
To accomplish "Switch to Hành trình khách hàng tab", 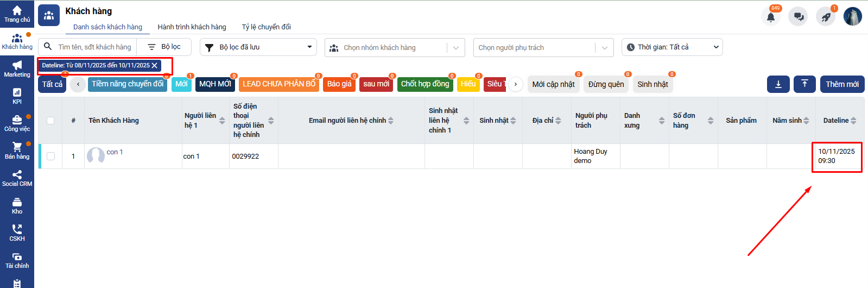I will (192, 27).
